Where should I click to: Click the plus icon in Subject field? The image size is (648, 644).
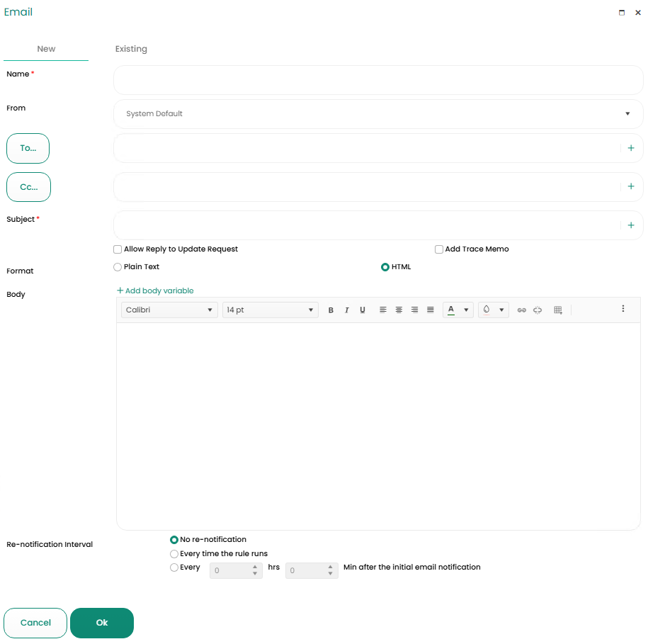631,225
